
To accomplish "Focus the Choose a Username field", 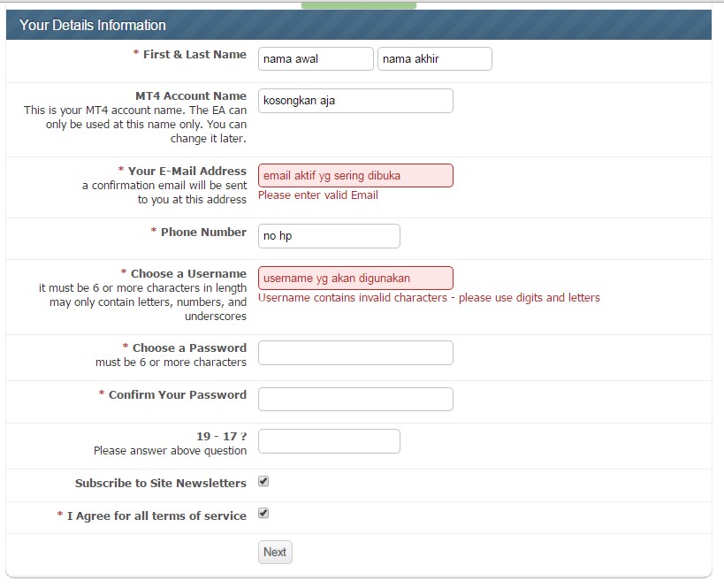I will (355, 279).
